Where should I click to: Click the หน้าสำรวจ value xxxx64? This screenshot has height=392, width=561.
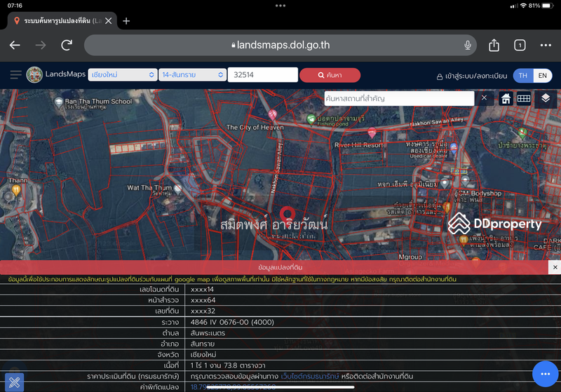point(203,300)
